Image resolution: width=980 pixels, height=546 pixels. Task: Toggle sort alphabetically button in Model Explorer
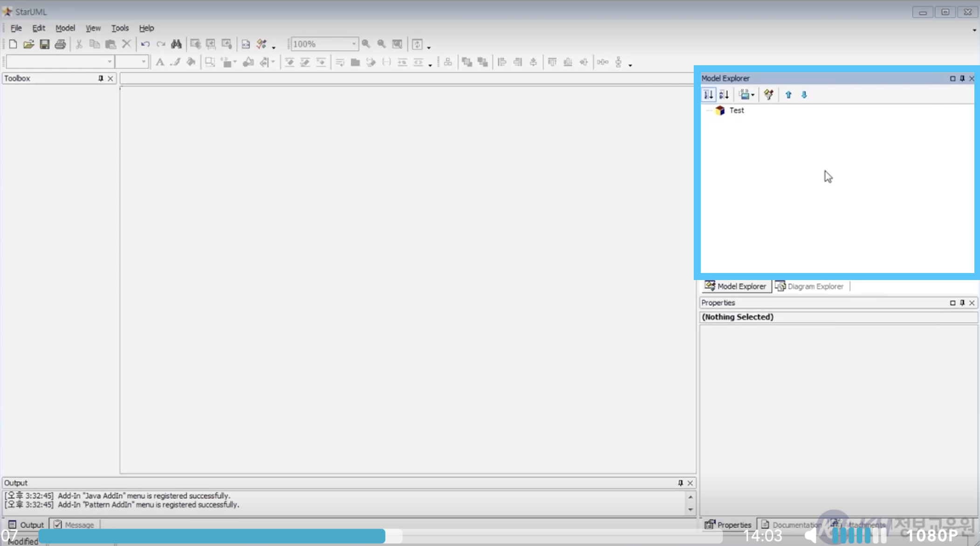click(724, 95)
